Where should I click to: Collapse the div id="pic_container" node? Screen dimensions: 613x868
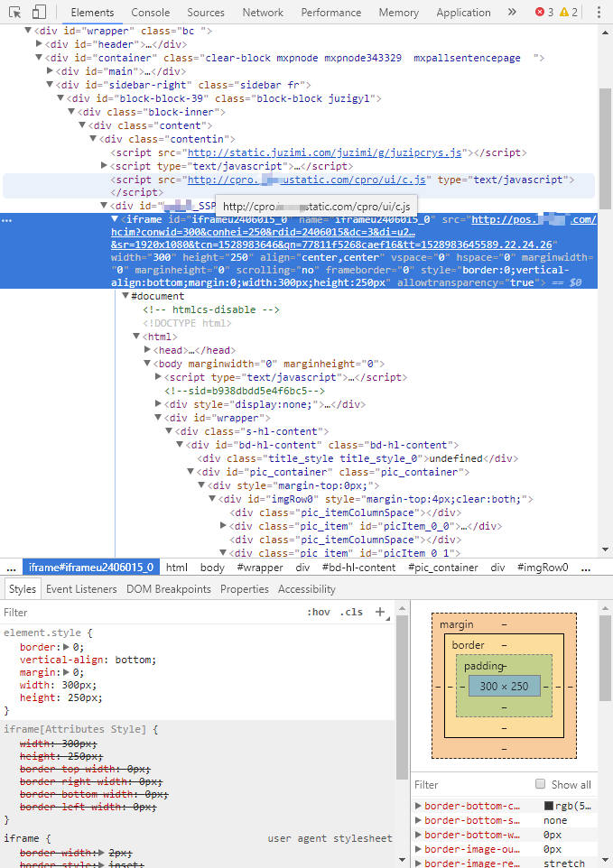[191, 472]
